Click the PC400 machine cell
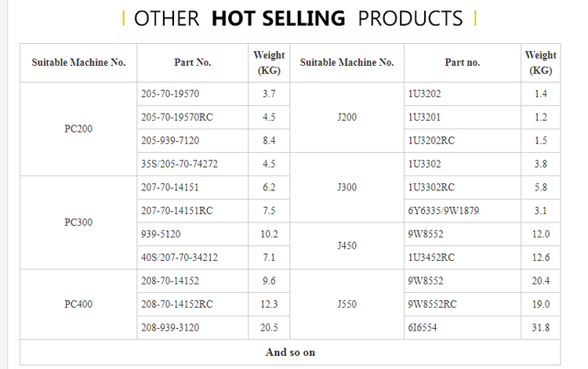 [78, 304]
